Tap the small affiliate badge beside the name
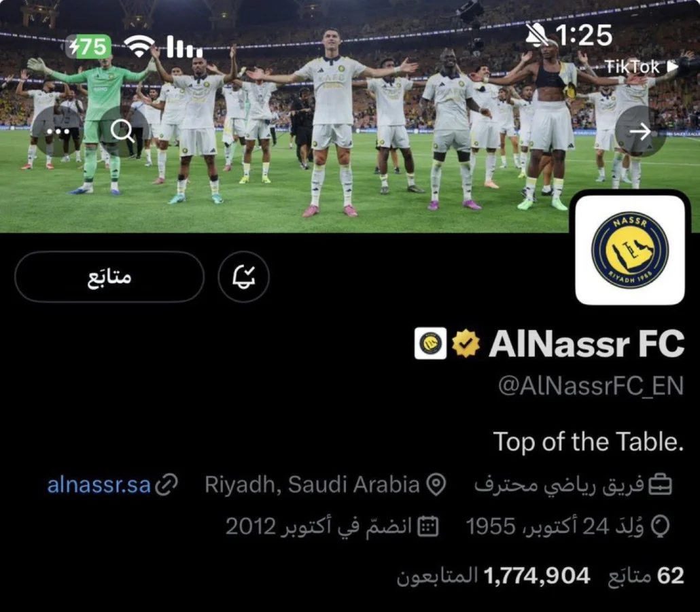 coord(430,343)
